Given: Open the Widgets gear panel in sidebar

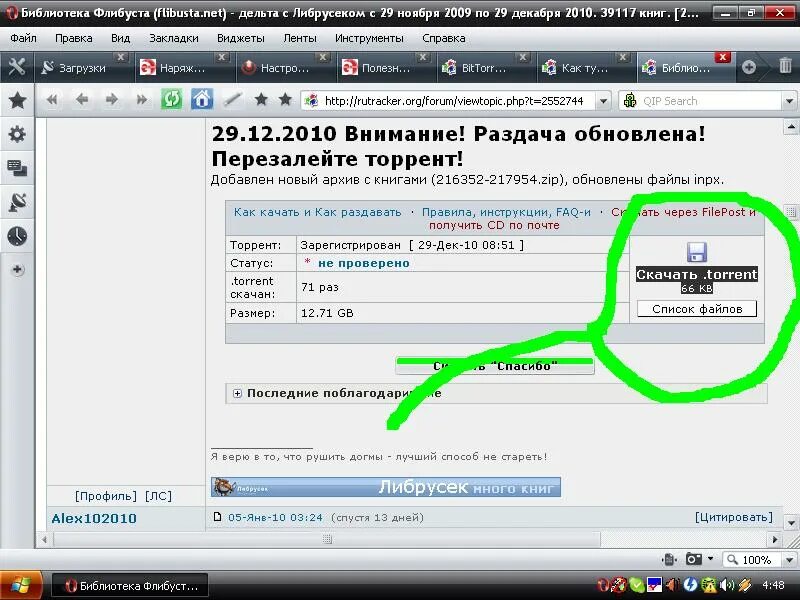Looking at the screenshot, I should pyautogui.click(x=17, y=134).
